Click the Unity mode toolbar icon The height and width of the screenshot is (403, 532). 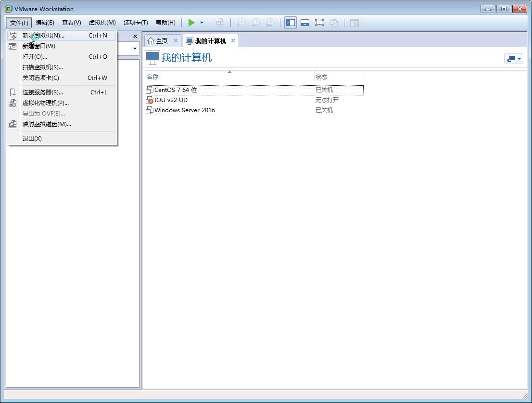(334, 23)
